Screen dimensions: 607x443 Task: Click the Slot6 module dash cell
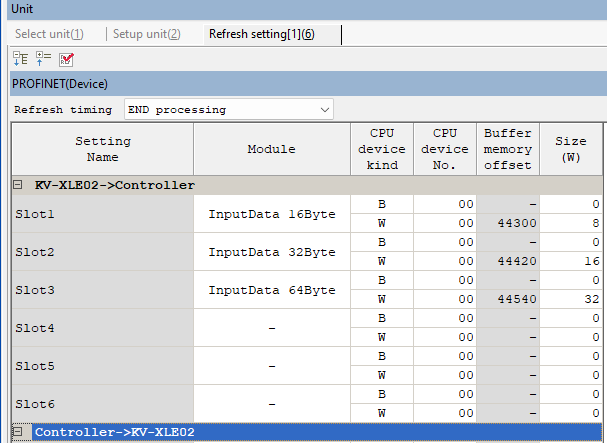272,404
